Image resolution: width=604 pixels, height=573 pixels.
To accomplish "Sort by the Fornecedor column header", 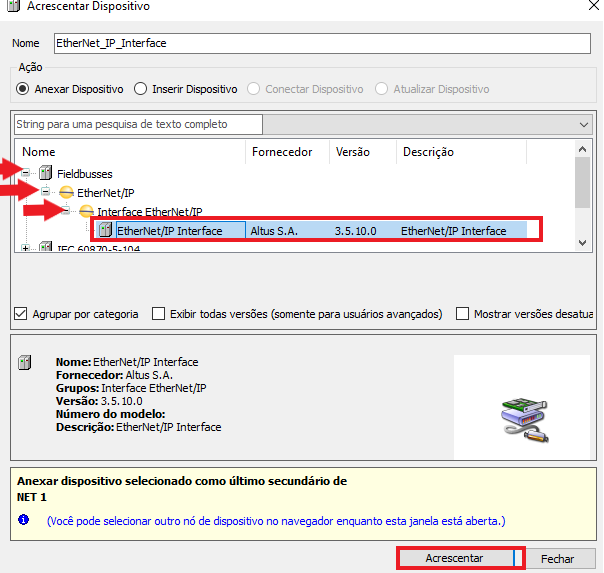I will click(281, 152).
